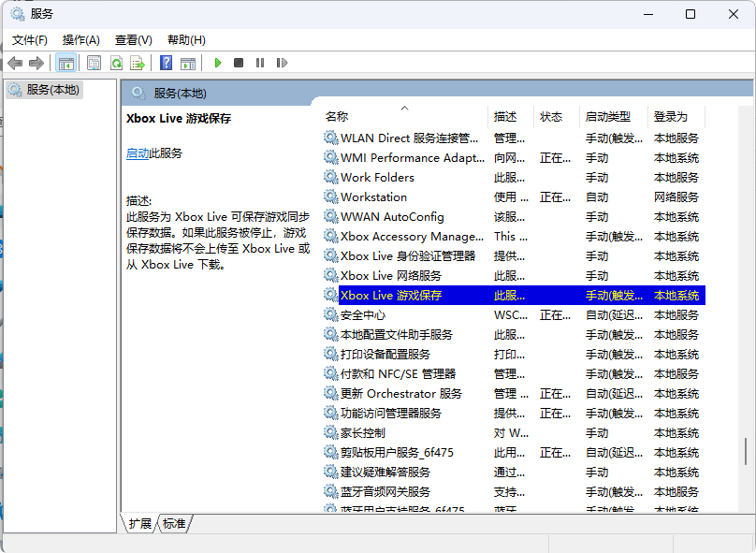Switch to the 标准 tab

[x=175, y=524]
